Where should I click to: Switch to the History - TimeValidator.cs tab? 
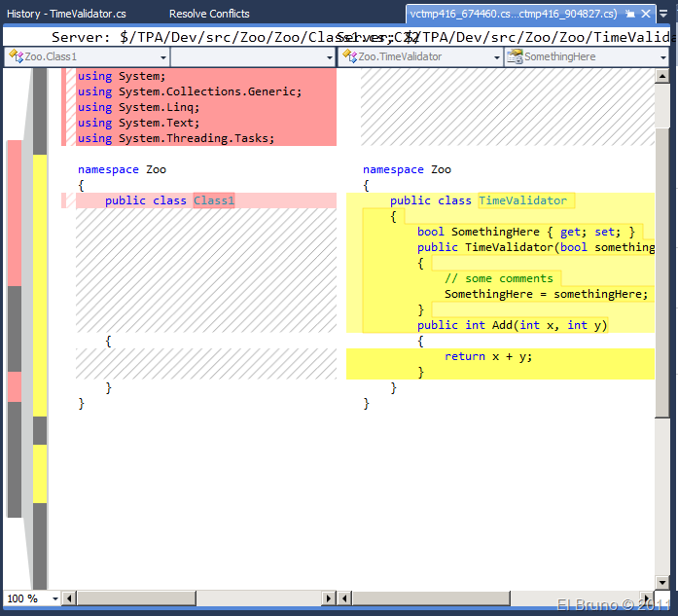tap(66, 15)
